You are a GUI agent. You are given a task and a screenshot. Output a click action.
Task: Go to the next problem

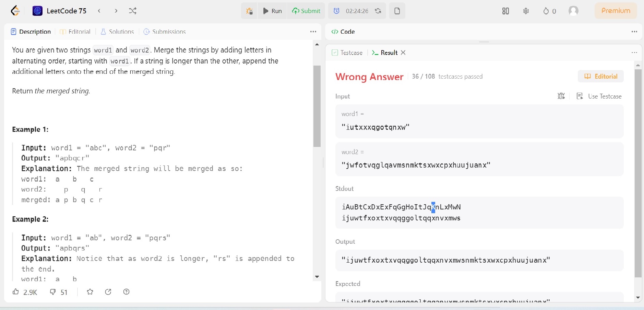(116, 11)
